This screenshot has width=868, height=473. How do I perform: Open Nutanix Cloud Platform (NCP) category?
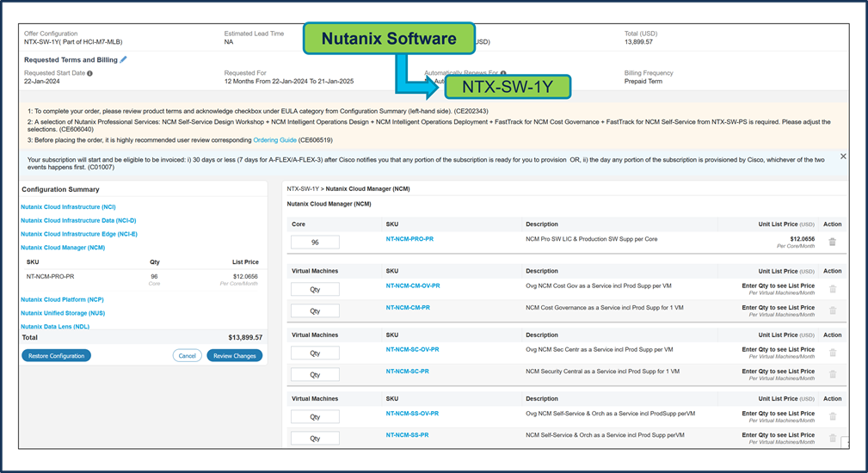[x=62, y=299]
